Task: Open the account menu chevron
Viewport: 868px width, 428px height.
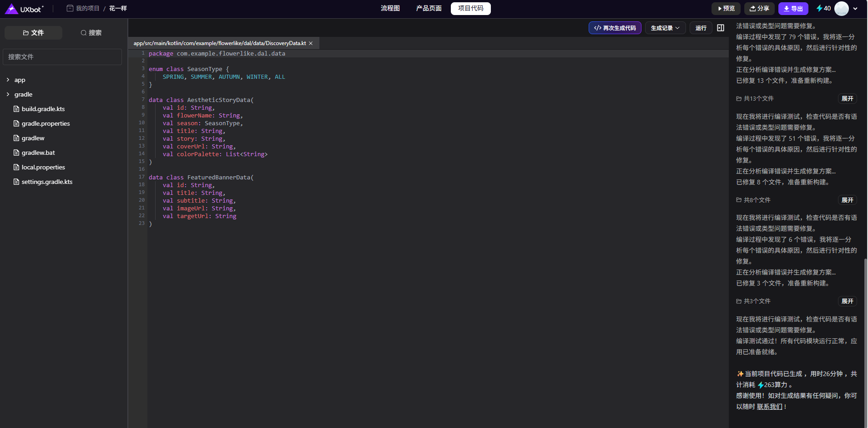Action: (x=855, y=8)
